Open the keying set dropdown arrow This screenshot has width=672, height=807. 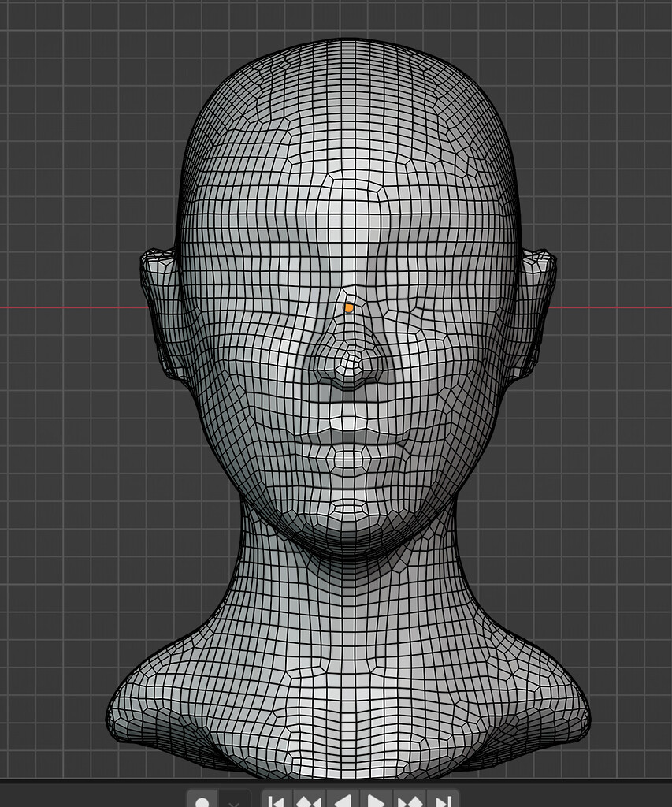pyautogui.click(x=234, y=801)
